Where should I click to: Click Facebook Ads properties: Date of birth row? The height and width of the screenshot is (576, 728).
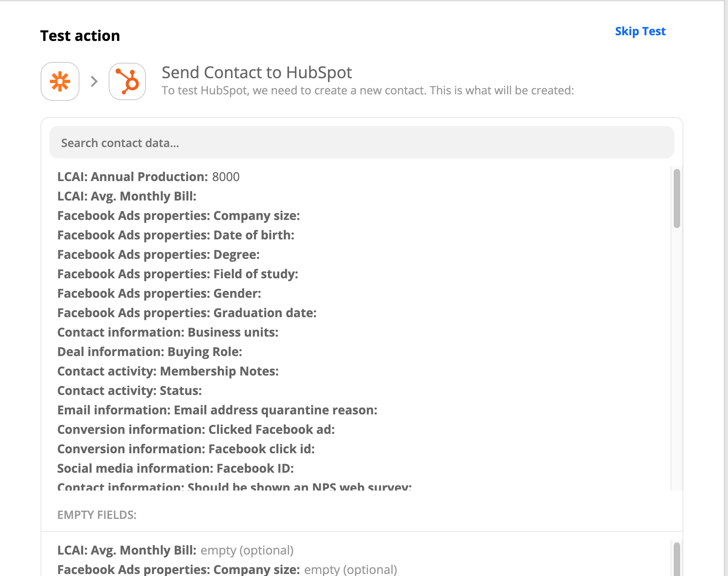[x=176, y=235]
